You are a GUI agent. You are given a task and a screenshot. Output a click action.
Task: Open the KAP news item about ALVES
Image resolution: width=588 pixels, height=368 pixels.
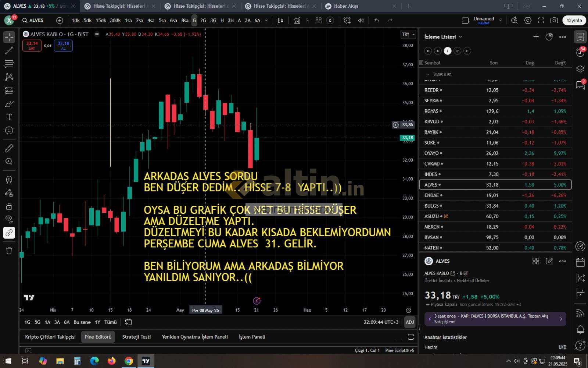[x=495, y=319]
